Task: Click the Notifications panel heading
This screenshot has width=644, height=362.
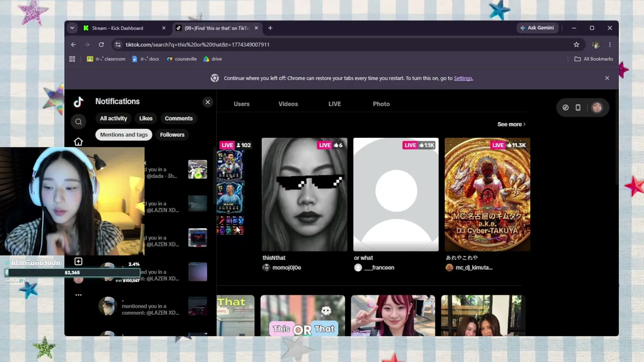Action: point(117,102)
